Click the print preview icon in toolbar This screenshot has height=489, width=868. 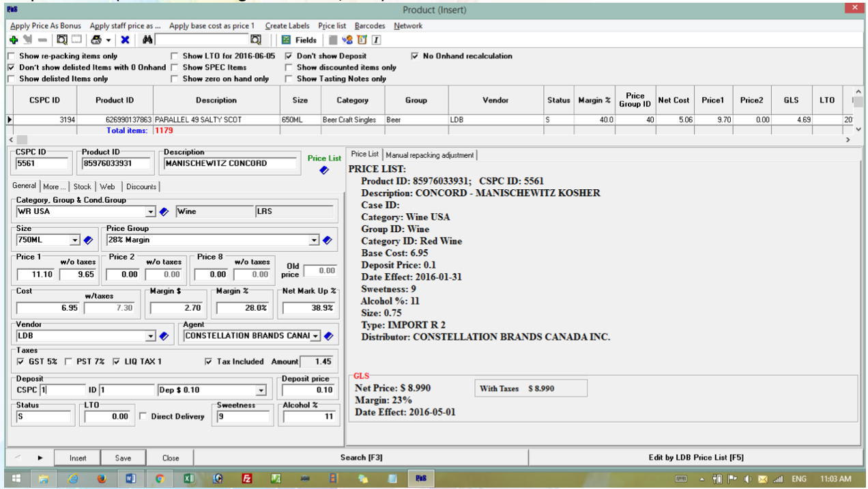(x=62, y=40)
